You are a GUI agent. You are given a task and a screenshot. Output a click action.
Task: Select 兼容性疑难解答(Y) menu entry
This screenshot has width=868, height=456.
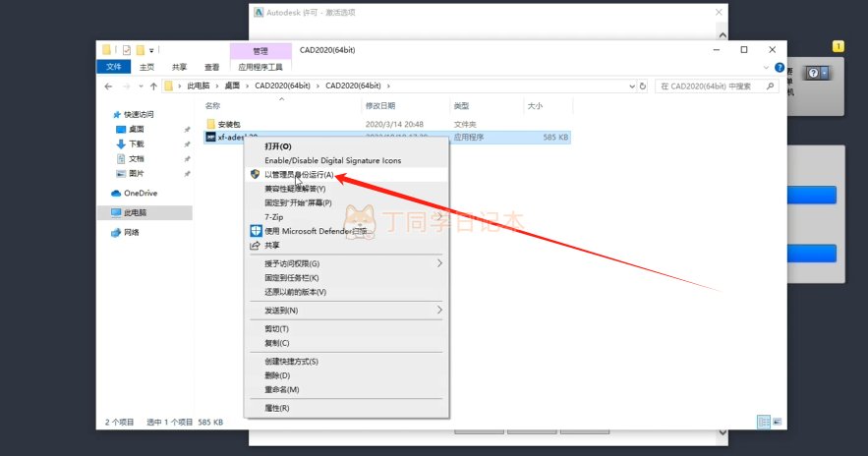295,189
